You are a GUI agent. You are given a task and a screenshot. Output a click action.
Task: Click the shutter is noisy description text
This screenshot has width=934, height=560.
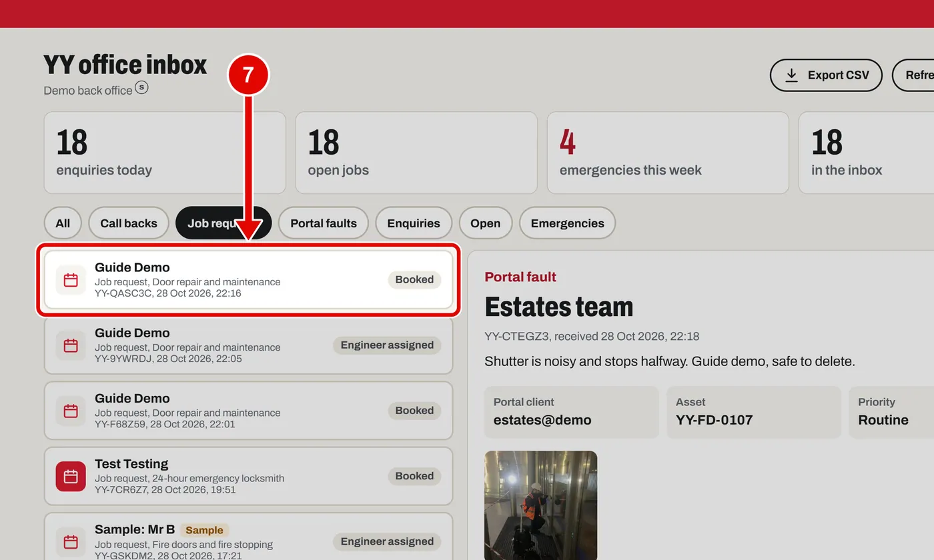(670, 362)
